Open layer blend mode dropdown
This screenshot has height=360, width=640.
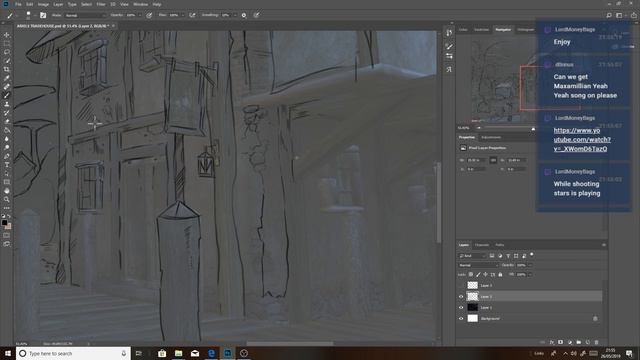pyautogui.click(x=478, y=265)
